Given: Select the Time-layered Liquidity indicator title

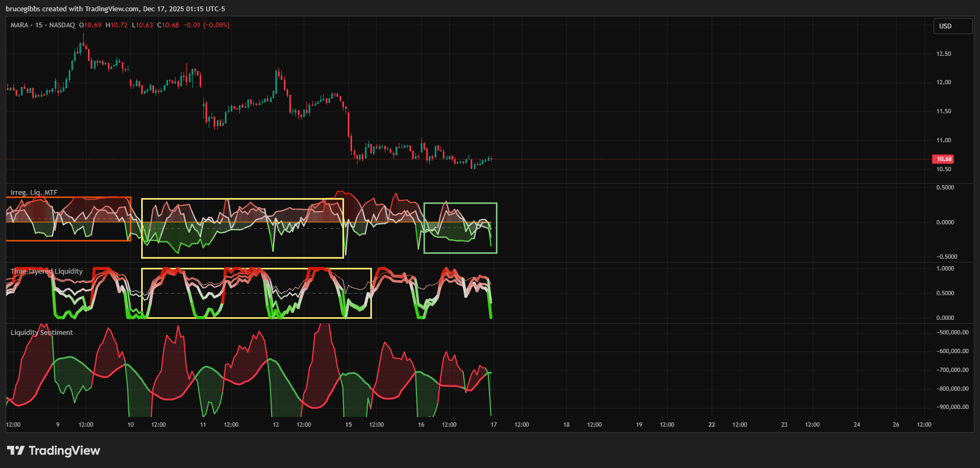Looking at the screenshot, I should click(47, 272).
